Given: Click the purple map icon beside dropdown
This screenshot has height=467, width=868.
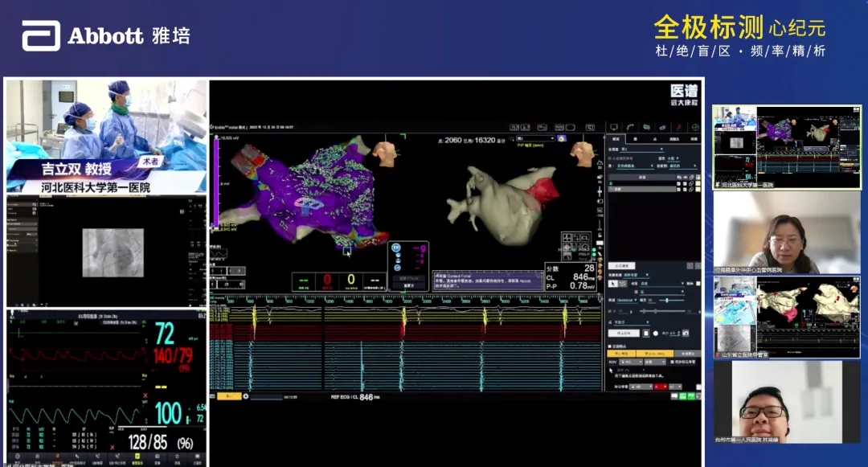Looking at the screenshot, I should (x=560, y=137).
